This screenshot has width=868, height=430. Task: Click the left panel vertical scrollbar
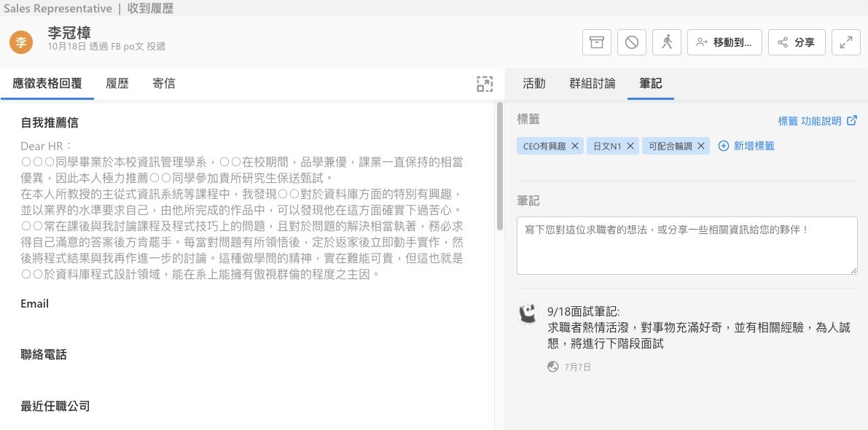click(x=500, y=166)
